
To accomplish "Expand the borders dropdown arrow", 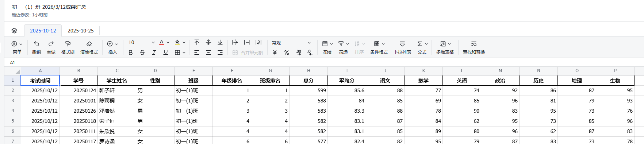I will [x=184, y=52].
